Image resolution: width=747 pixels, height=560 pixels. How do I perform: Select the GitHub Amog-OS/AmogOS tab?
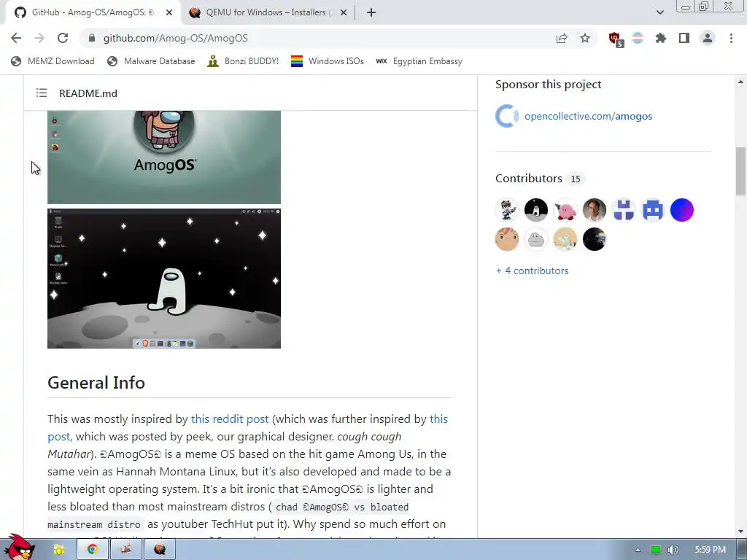coord(93,12)
